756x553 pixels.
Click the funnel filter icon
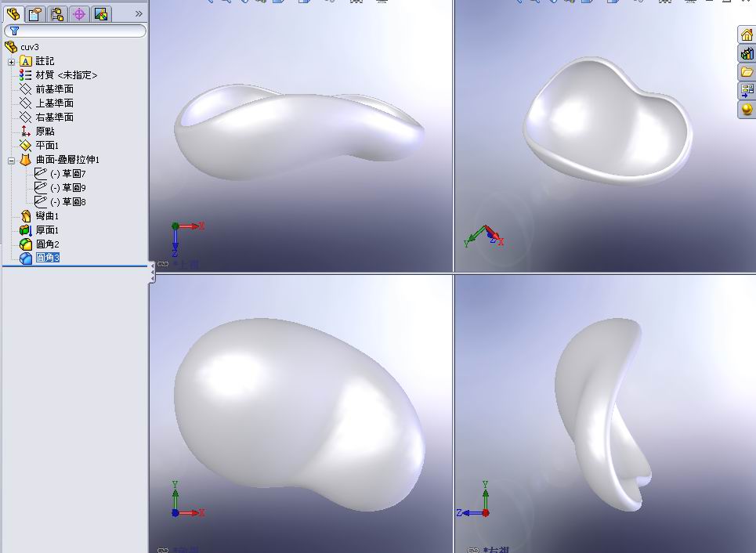tap(14, 31)
